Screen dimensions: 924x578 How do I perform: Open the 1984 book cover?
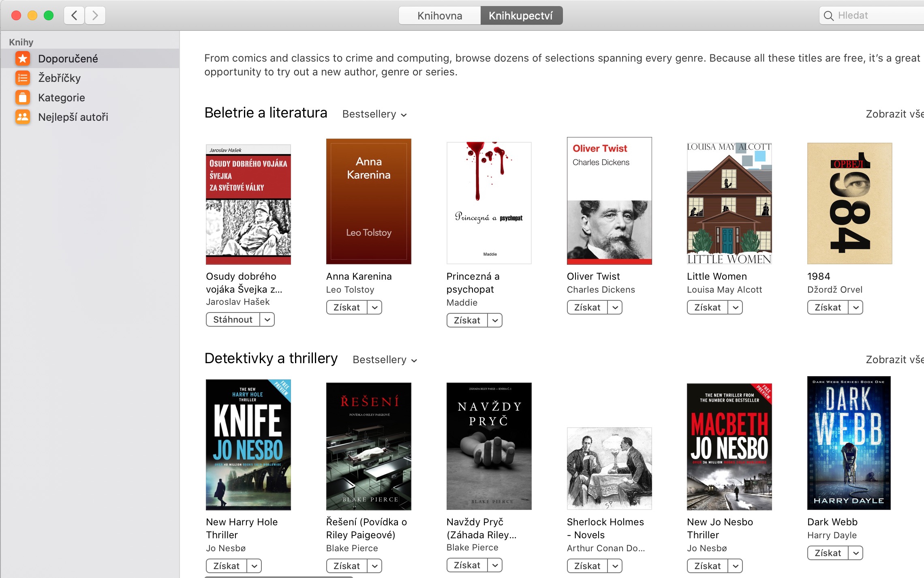click(x=849, y=203)
